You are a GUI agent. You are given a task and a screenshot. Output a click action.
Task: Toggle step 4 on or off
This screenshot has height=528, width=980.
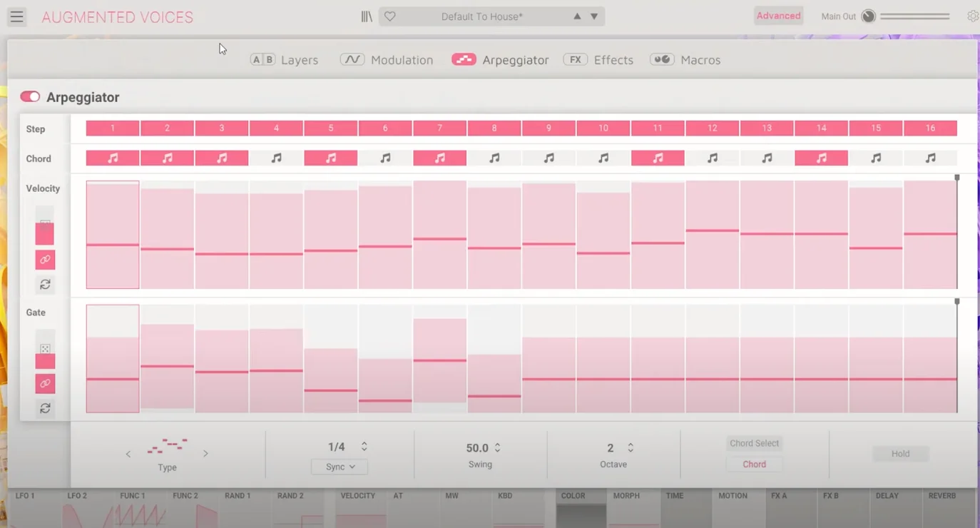click(276, 128)
